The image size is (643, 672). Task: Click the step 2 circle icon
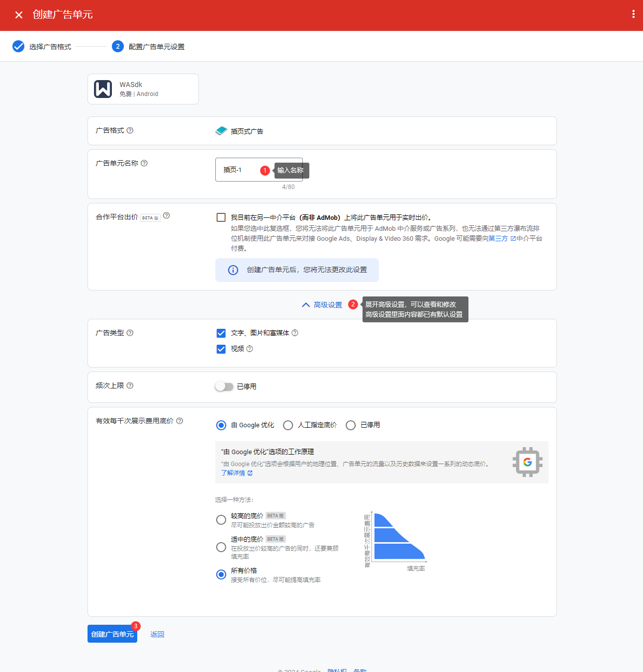click(x=118, y=46)
